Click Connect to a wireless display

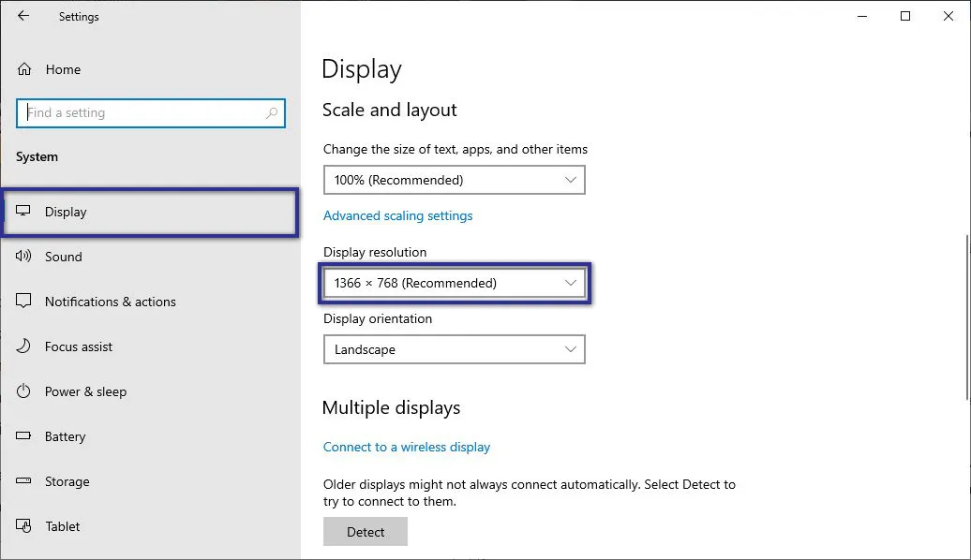406,447
